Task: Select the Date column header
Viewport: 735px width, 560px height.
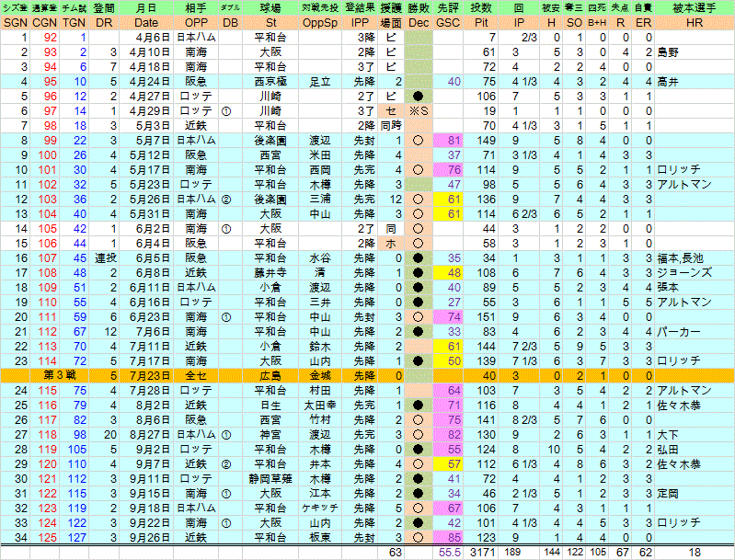Action: 146,22
